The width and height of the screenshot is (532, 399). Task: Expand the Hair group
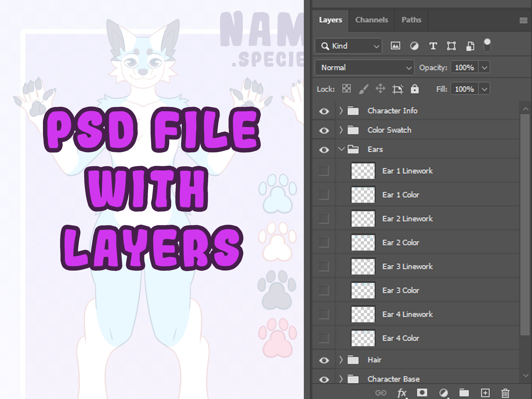pyautogui.click(x=341, y=360)
